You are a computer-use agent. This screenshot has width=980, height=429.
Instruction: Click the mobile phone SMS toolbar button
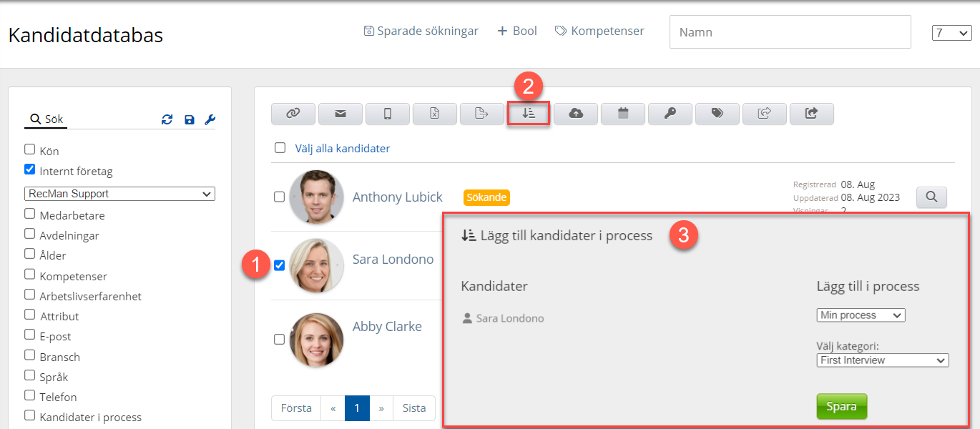[x=387, y=114]
